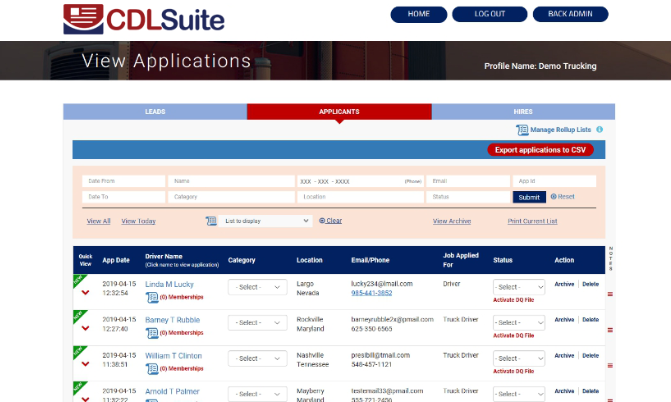
Task: Click the Location filter field
Action: point(360,197)
